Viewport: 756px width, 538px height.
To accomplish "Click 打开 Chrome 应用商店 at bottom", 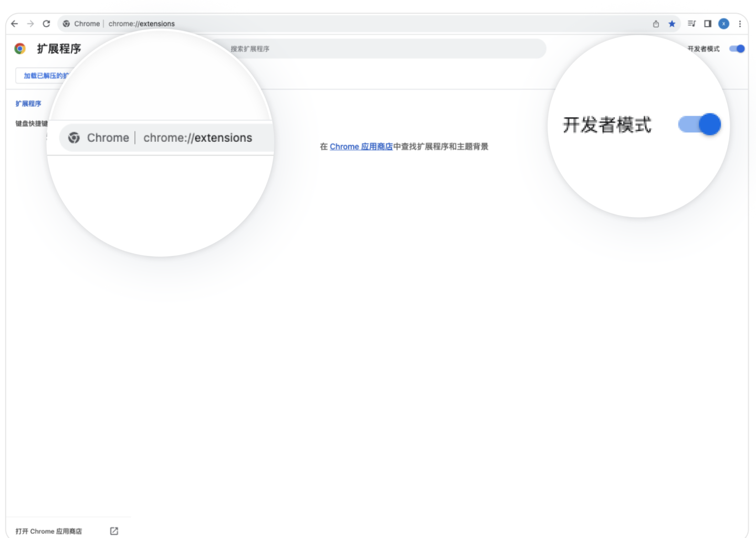I will click(49, 531).
